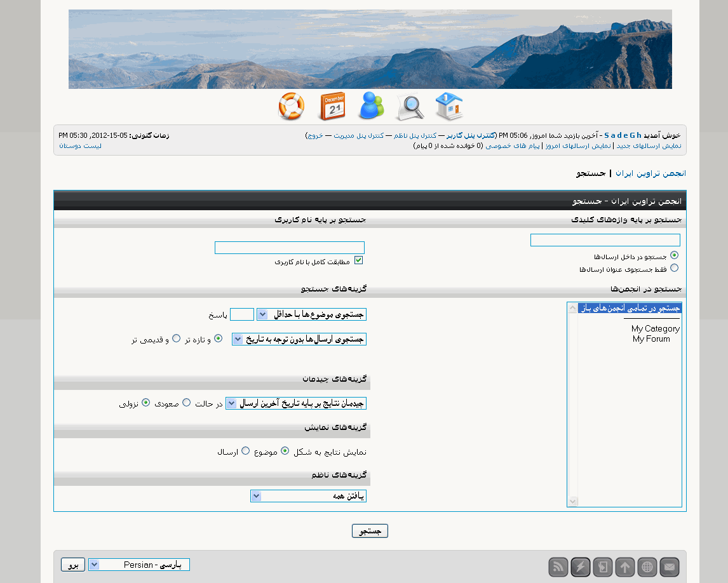The image size is (728, 583).
Task: Open the sort by 'تاریخ آخرین ارسال' dropdown
Action: click(x=296, y=403)
